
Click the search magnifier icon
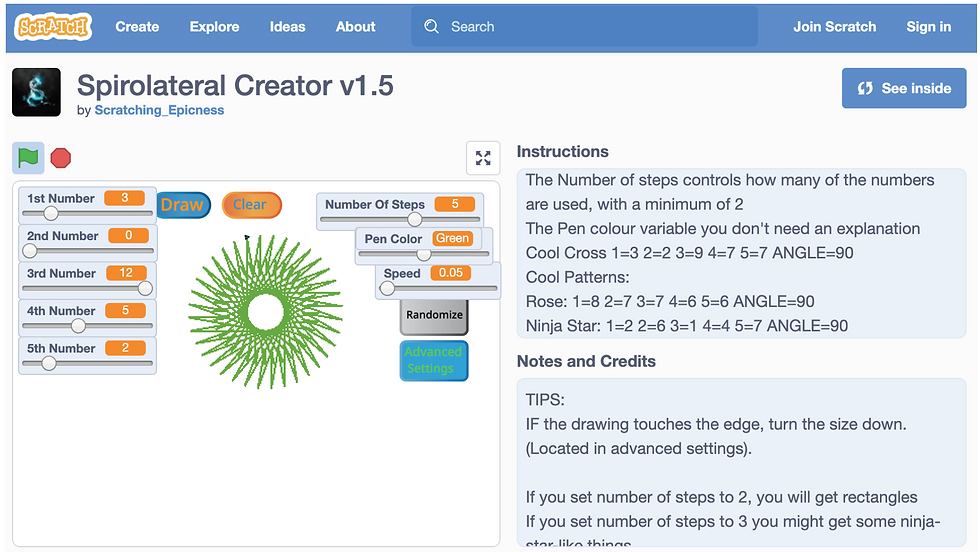coord(431,26)
